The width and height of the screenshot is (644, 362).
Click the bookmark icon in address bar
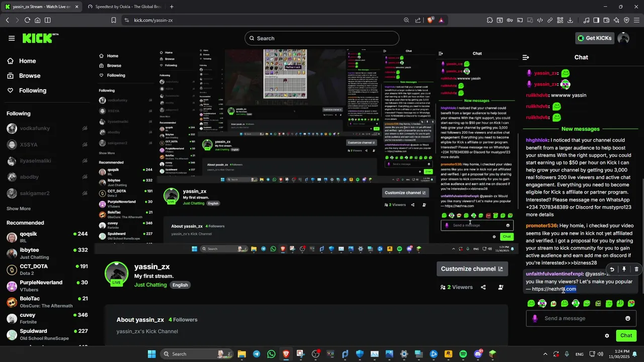[114, 20]
